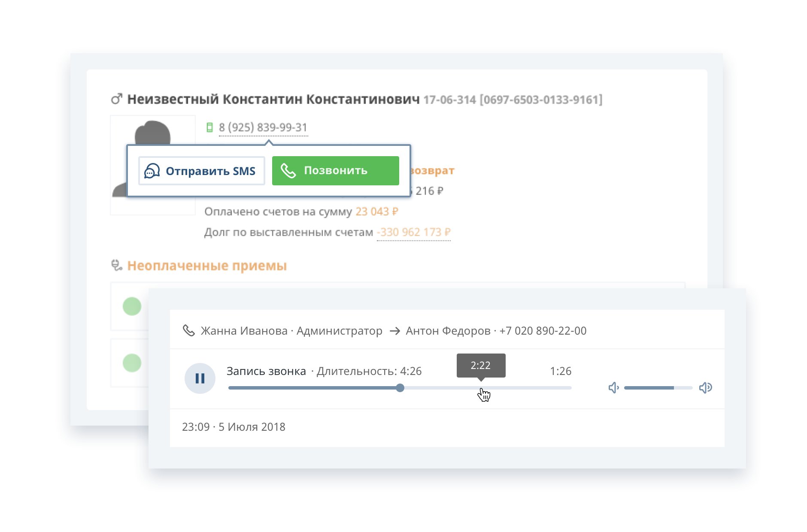Click the stethoscope icon next to Неоплаченные приемы
The height and width of the screenshot is (532, 807).
[116, 265]
